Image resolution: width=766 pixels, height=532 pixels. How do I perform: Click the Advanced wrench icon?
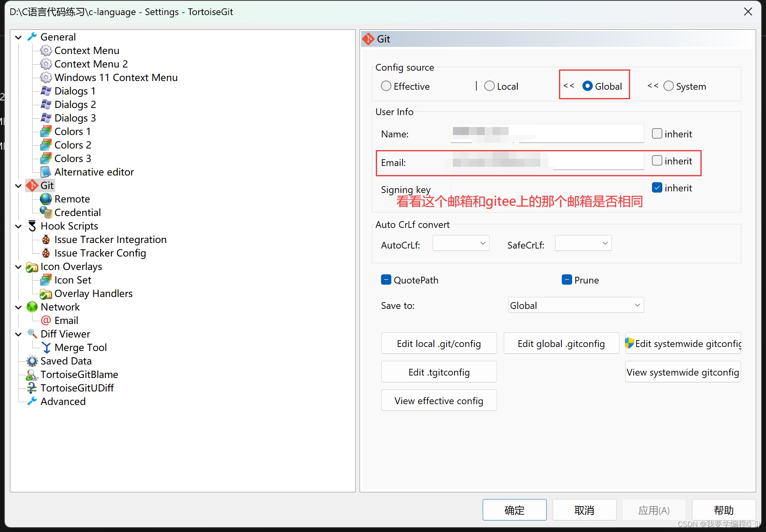(x=32, y=401)
